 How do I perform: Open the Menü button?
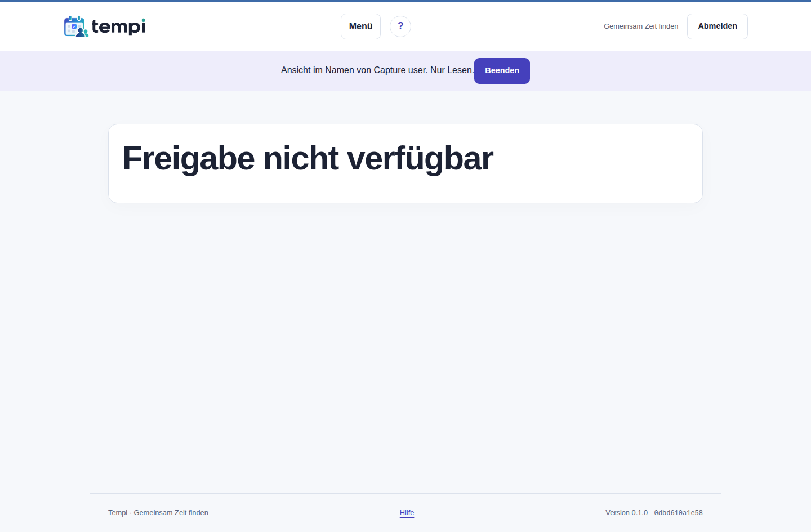tap(360, 26)
